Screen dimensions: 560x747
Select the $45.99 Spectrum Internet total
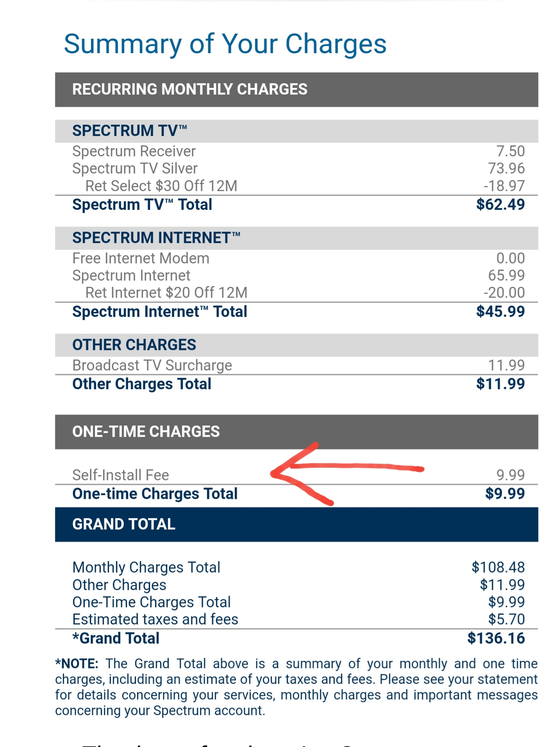500,312
